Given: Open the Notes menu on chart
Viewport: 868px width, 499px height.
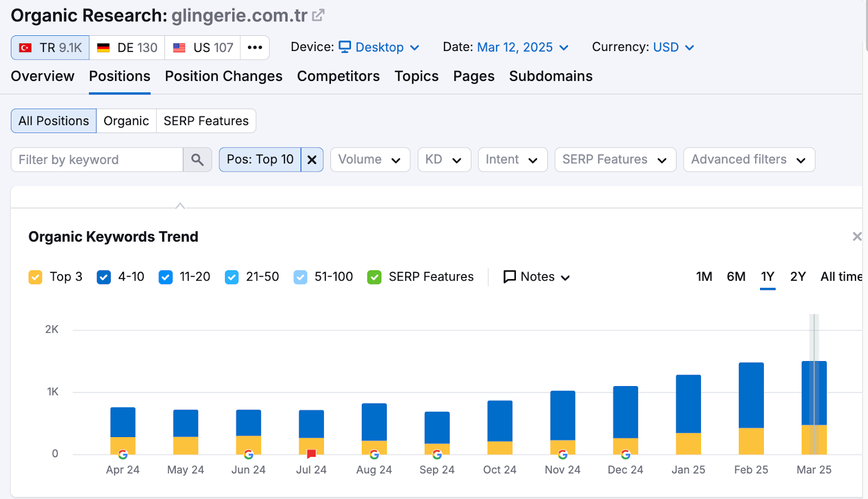Looking at the screenshot, I should 537,277.
